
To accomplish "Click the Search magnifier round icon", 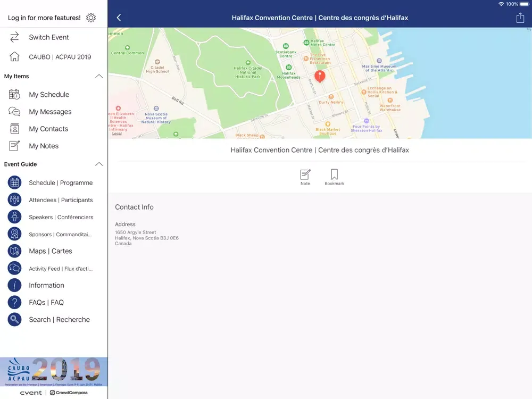I will click(14, 320).
